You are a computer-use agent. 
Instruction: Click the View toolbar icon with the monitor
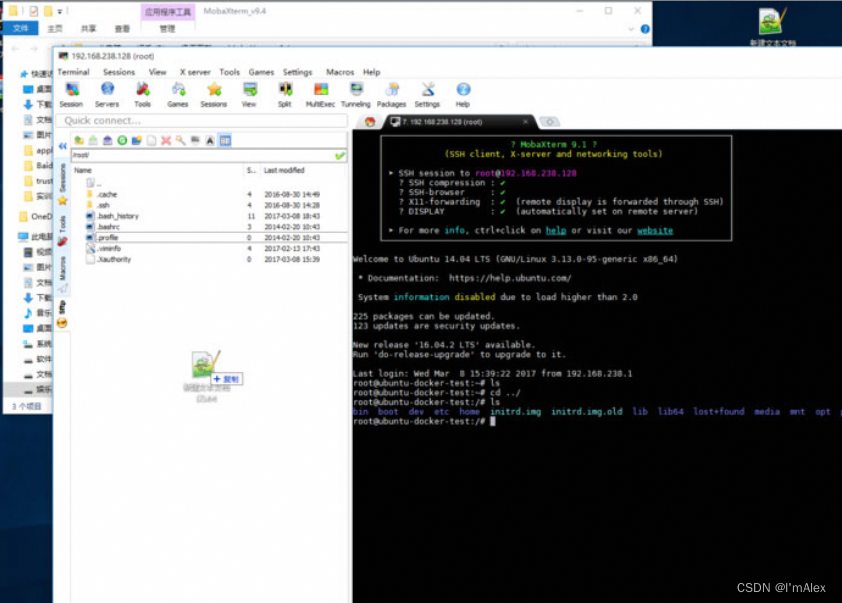click(249, 95)
